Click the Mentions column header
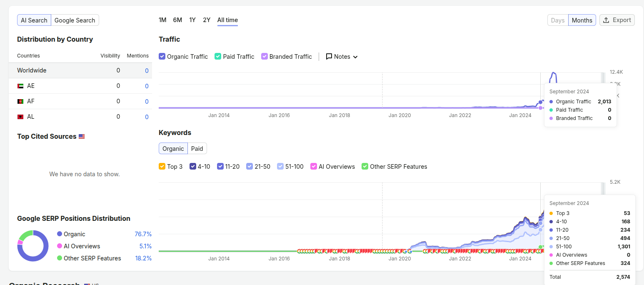This screenshot has width=644, height=285. click(x=138, y=56)
